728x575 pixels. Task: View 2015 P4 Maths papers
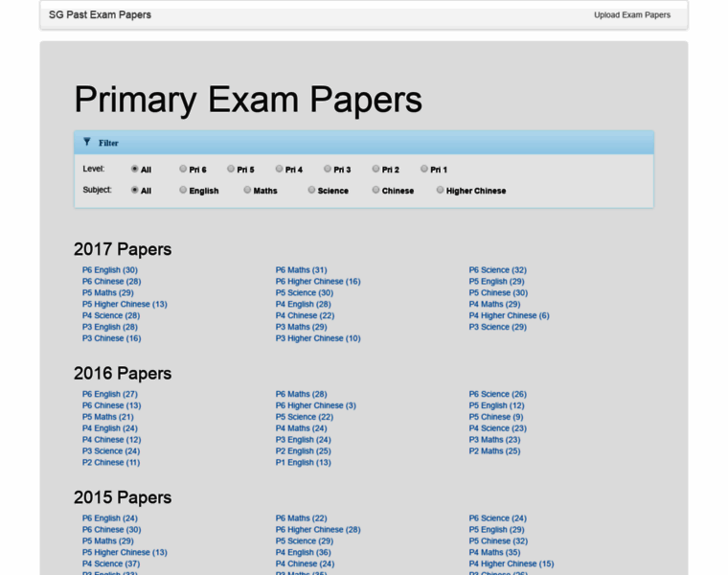point(494,552)
